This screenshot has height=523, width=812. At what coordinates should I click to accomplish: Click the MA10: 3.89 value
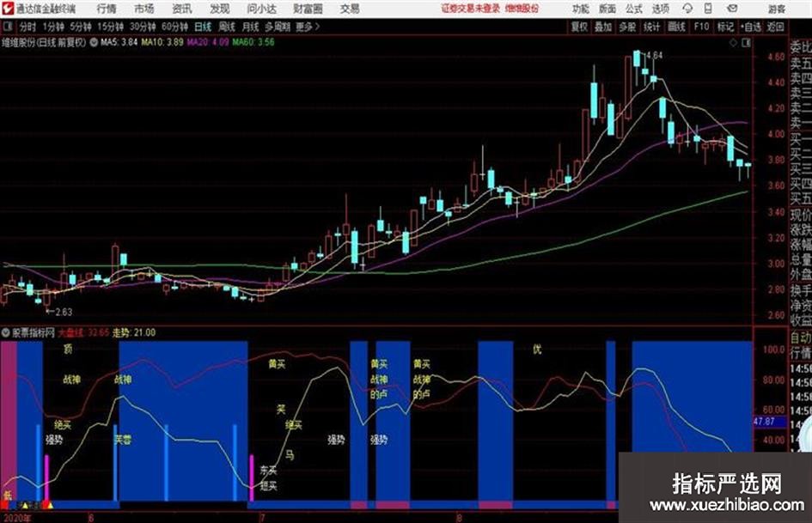[x=162, y=42]
